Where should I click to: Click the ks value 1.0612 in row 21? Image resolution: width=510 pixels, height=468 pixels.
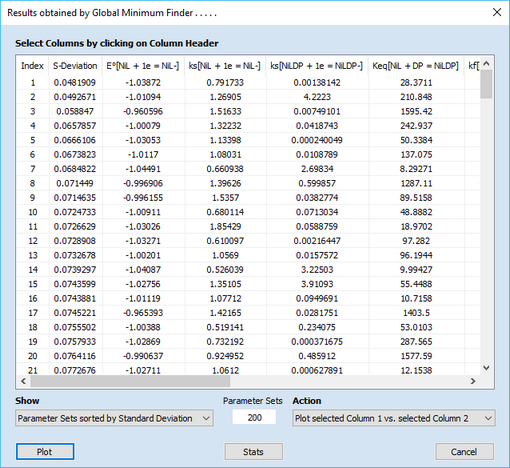pos(225,370)
